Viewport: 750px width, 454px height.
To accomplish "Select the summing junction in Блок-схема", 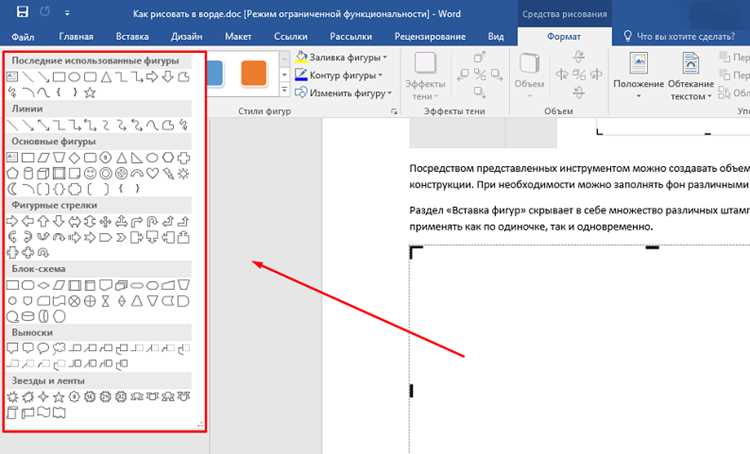I will point(75,301).
